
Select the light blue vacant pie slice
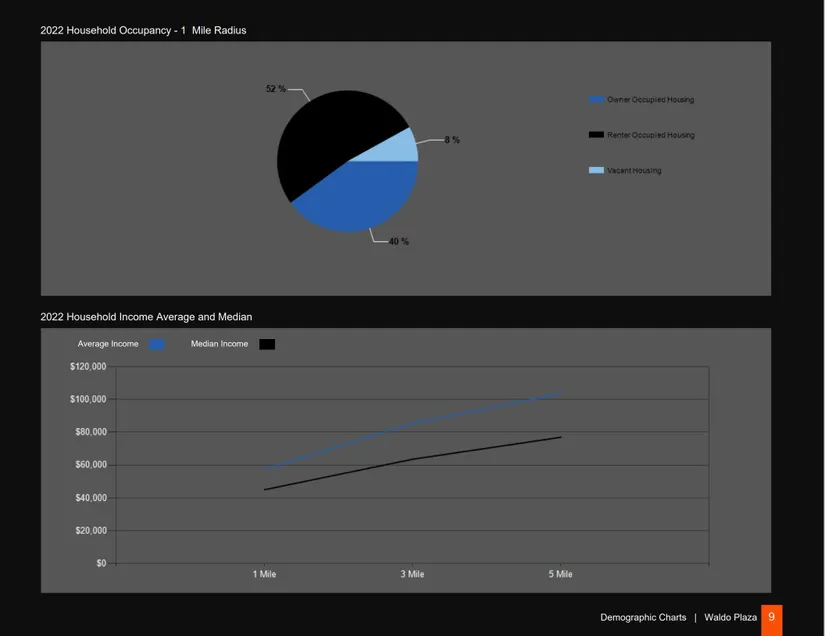(x=400, y=148)
